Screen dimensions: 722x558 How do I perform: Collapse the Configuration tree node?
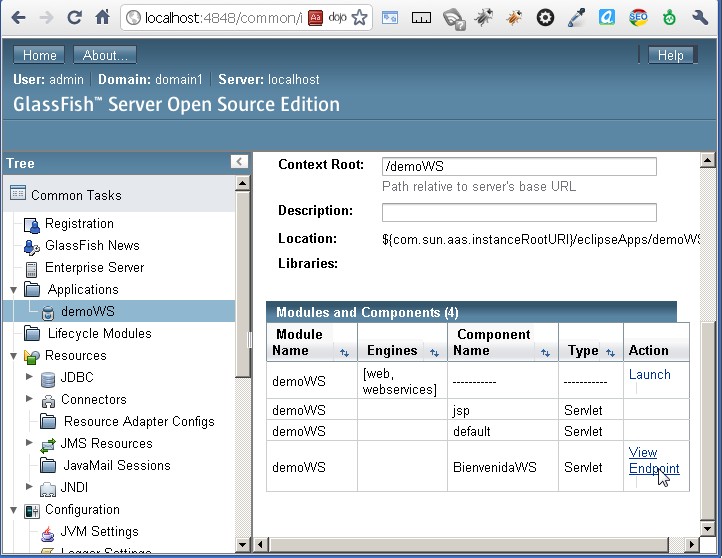[x=13, y=510]
